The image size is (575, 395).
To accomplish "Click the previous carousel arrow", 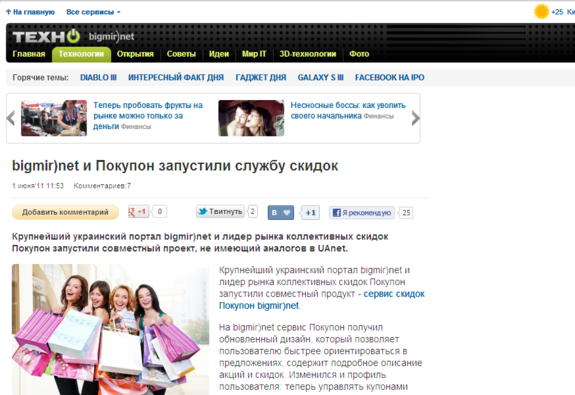I will [11, 118].
